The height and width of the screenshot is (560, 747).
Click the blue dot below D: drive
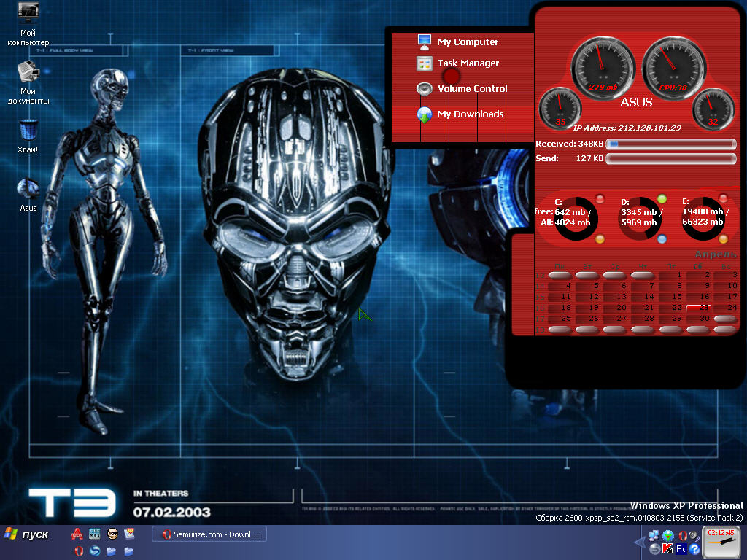tap(662, 239)
